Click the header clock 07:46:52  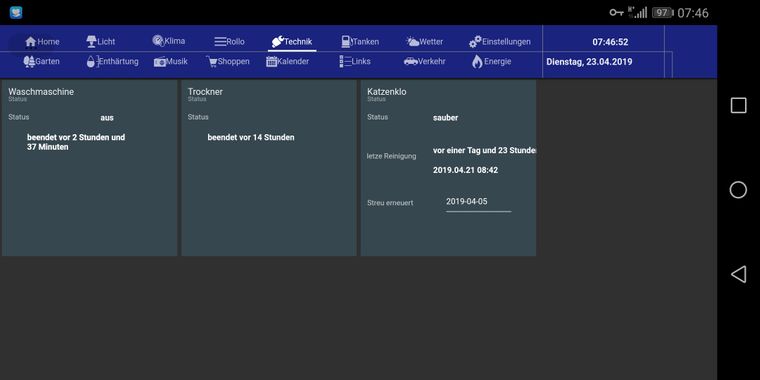[x=610, y=42]
